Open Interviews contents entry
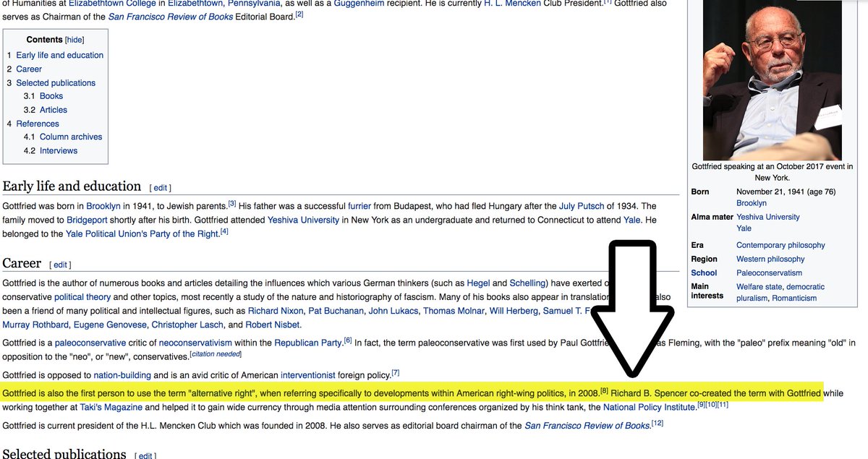868x459 pixels. [x=59, y=150]
